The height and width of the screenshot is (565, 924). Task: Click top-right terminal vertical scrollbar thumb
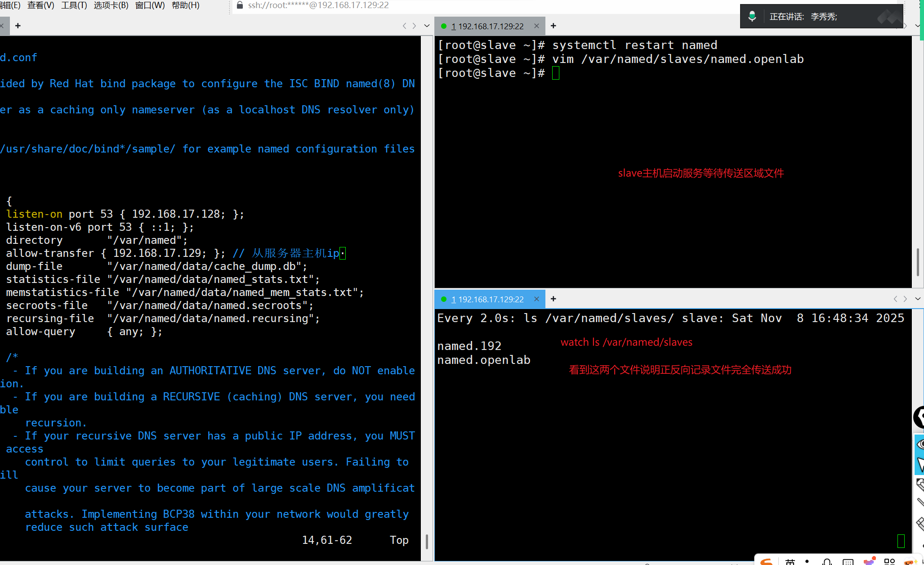(x=918, y=262)
